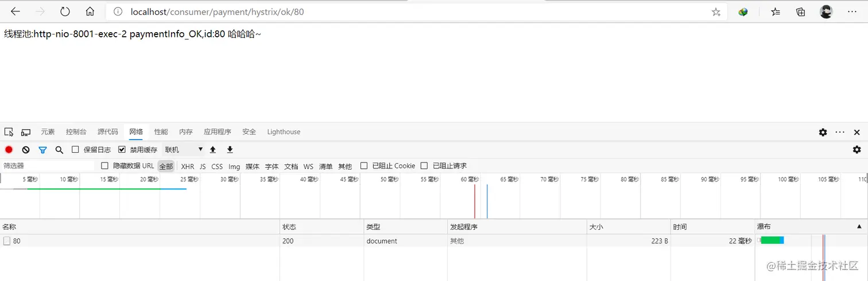
Task: Open the colorful browser extension icon
Action: click(743, 11)
